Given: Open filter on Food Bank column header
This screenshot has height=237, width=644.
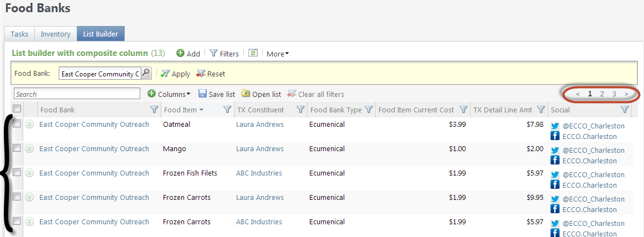Looking at the screenshot, I should pyautogui.click(x=155, y=110).
